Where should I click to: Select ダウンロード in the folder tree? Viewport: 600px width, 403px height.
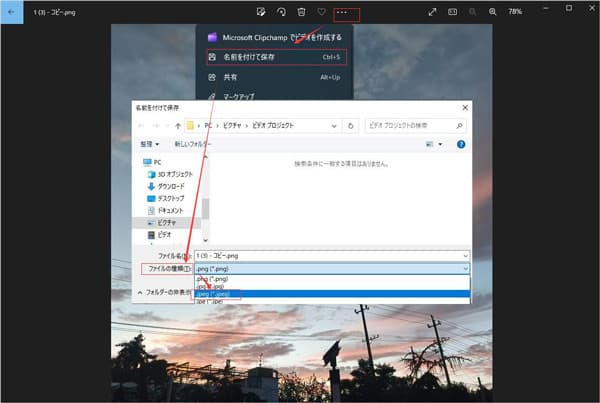[x=171, y=186]
